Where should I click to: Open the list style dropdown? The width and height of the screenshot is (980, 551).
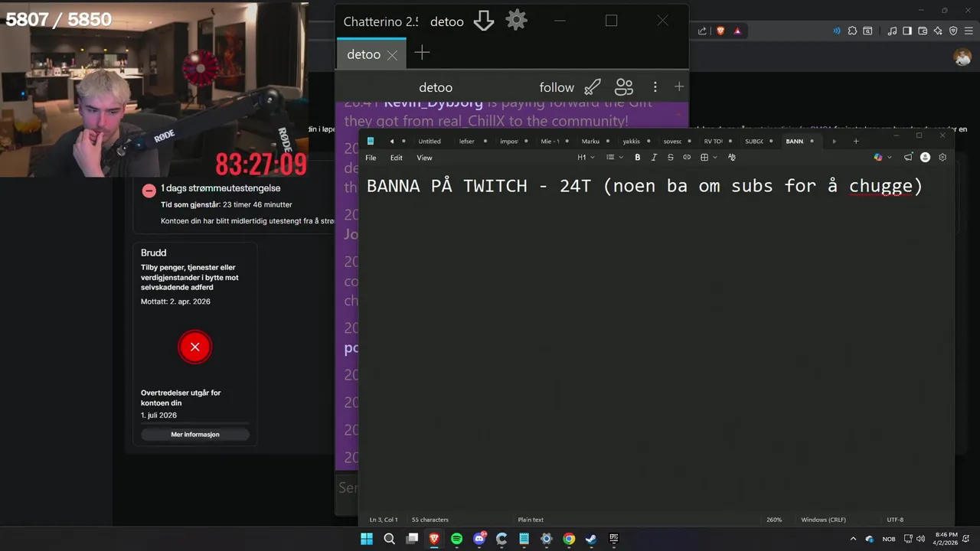615,158
